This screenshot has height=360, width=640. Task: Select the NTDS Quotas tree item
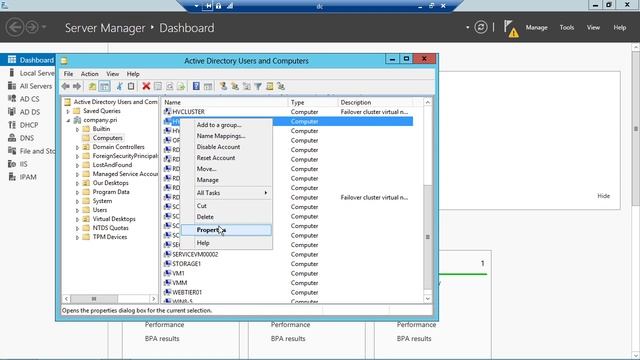coord(110,228)
